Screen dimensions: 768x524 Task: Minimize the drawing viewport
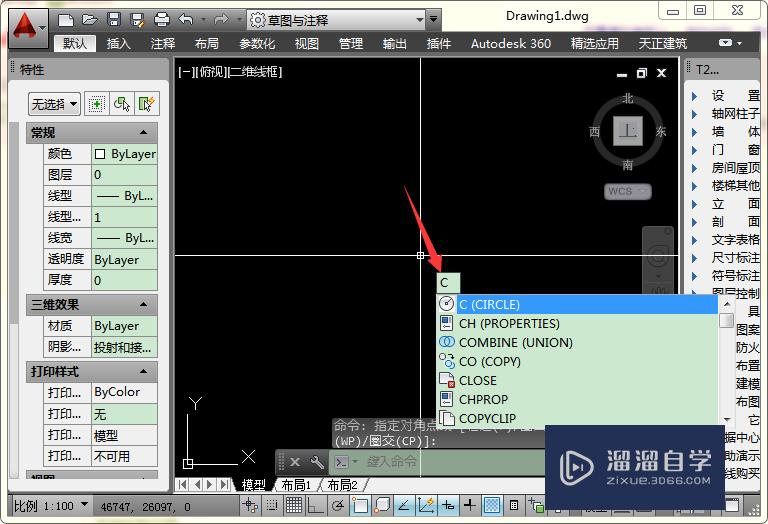(x=622, y=74)
